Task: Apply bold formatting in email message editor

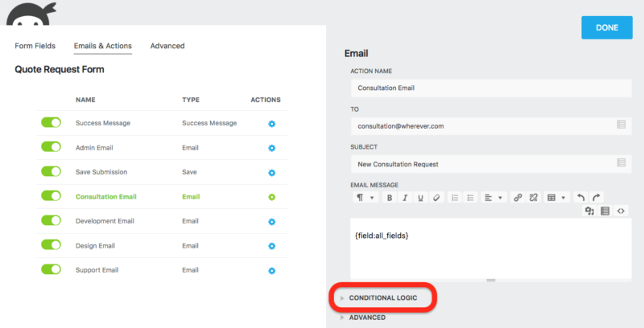Action: 390,198
